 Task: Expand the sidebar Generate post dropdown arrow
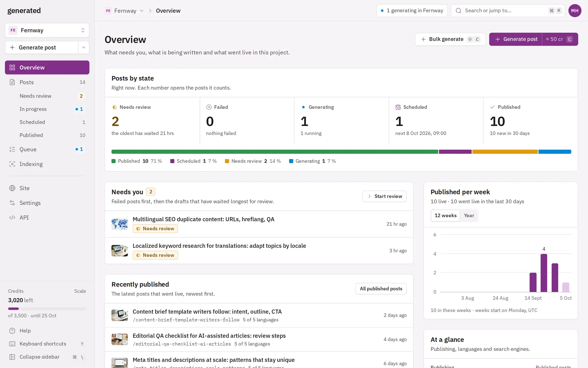tap(84, 47)
